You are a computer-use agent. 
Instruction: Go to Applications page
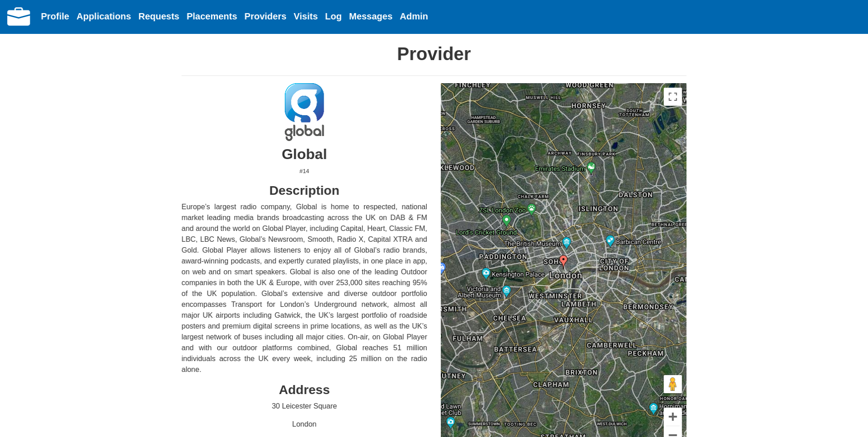tap(104, 16)
